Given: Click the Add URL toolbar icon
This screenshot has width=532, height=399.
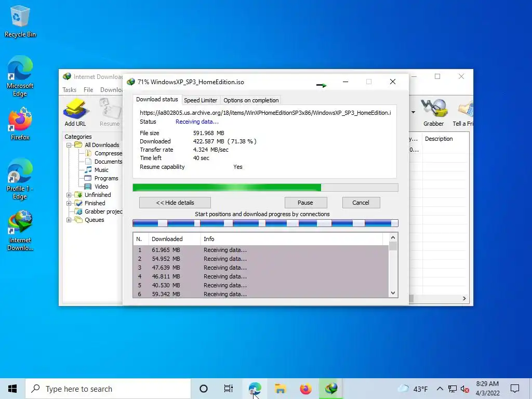Looking at the screenshot, I should 75,112.
